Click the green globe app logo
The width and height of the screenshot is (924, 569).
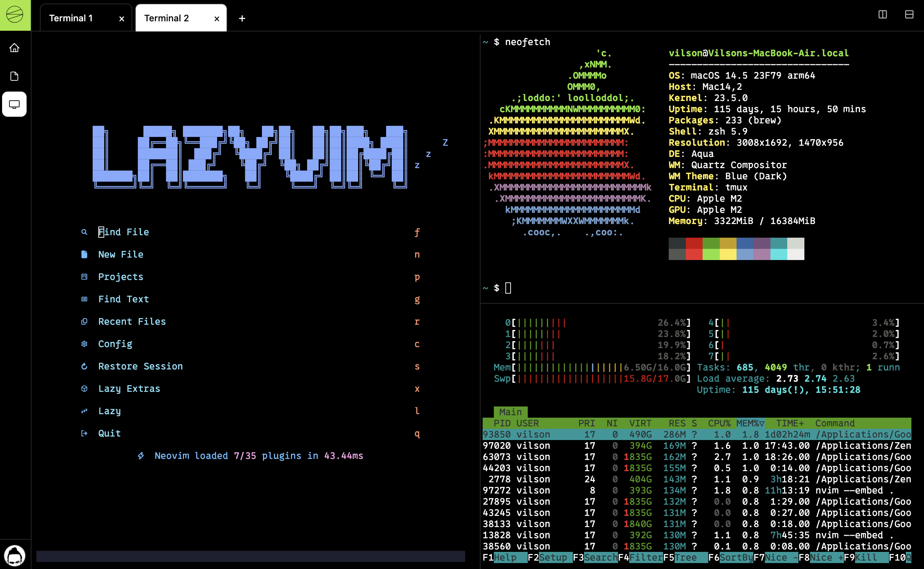point(15,15)
